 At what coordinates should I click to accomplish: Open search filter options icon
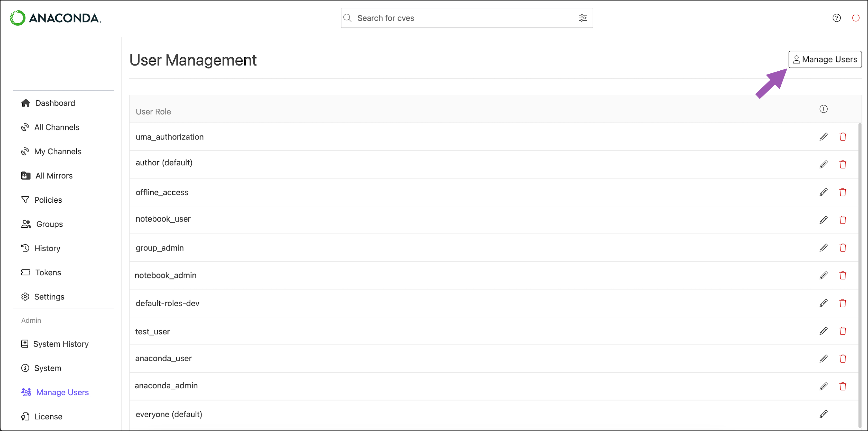click(583, 18)
